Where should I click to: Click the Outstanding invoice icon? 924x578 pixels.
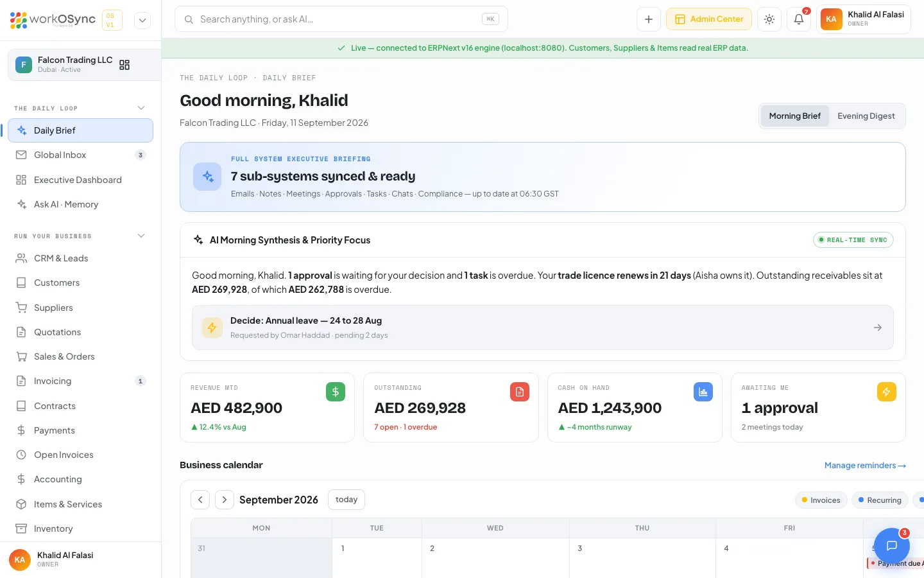[x=520, y=392]
